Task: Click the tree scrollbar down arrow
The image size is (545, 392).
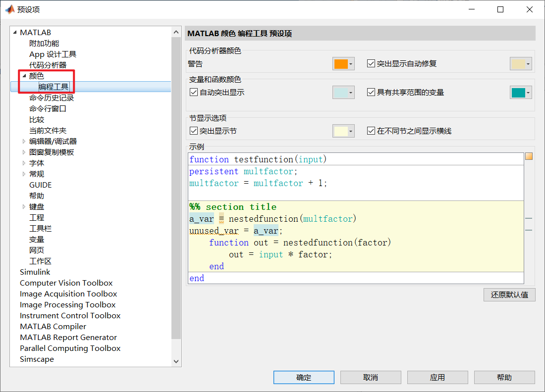Action: 176,361
